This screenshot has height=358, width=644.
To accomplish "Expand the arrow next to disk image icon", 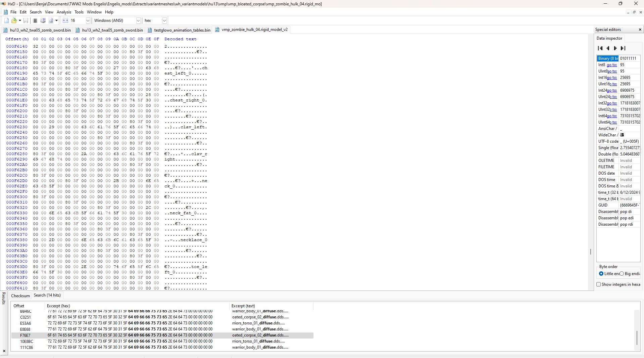I will [56, 20].
